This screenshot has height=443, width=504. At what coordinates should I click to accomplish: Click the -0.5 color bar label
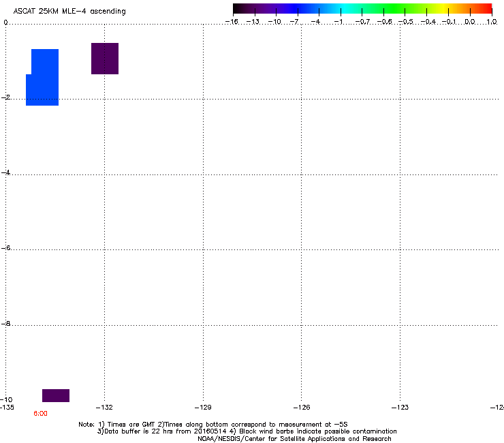(x=406, y=22)
